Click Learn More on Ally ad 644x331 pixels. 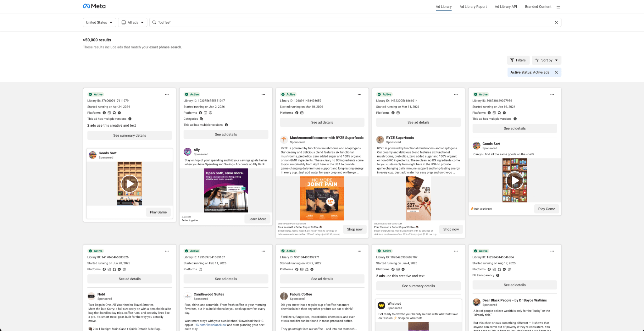tap(257, 219)
